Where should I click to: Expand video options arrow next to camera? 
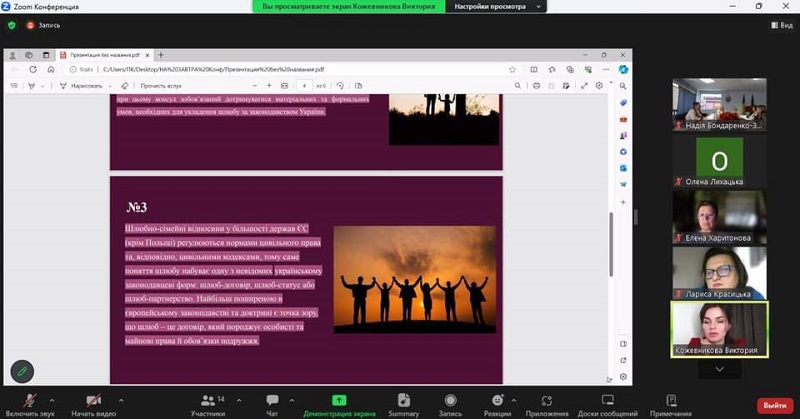tap(122, 399)
